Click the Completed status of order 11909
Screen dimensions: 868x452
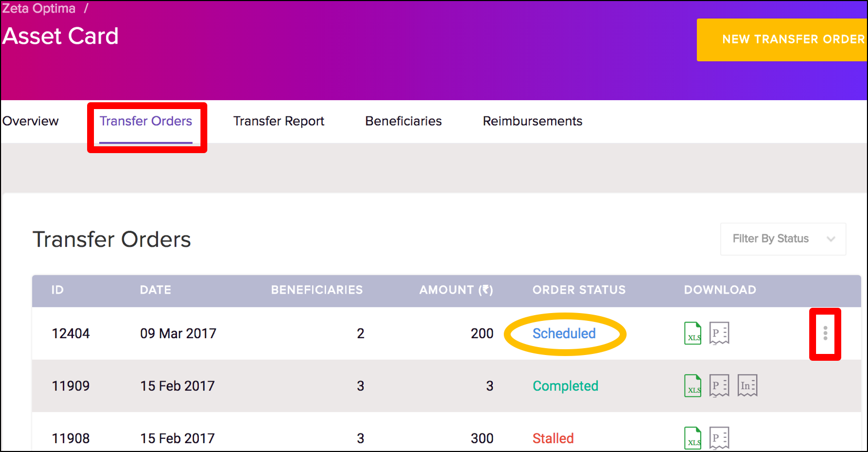(565, 386)
